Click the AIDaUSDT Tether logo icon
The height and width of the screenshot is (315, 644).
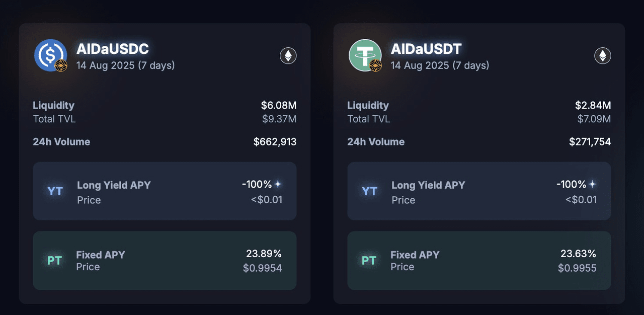click(x=365, y=55)
